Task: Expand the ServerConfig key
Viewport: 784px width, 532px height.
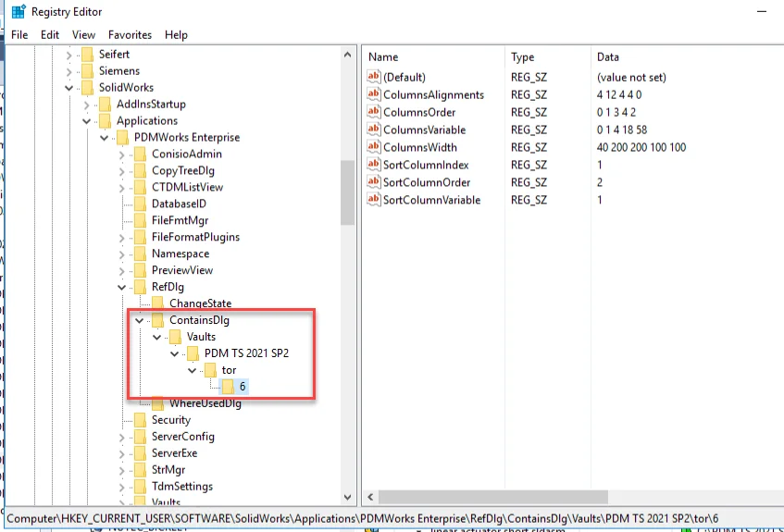Action: click(122, 437)
